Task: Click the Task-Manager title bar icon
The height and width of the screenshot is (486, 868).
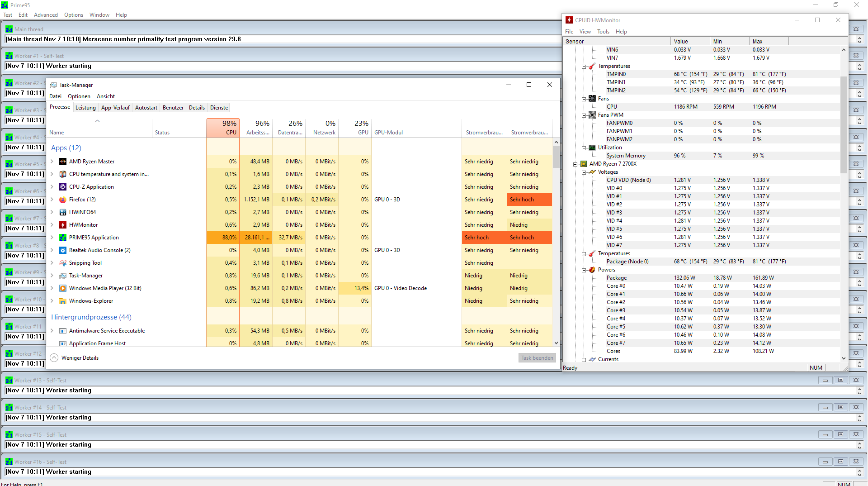Action: pos(53,85)
